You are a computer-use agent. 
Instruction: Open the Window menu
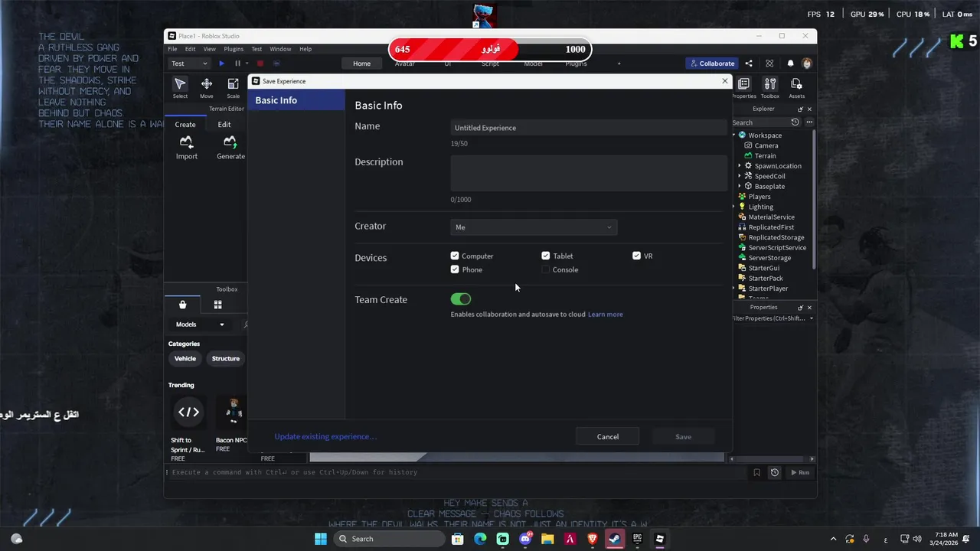click(280, 49)
